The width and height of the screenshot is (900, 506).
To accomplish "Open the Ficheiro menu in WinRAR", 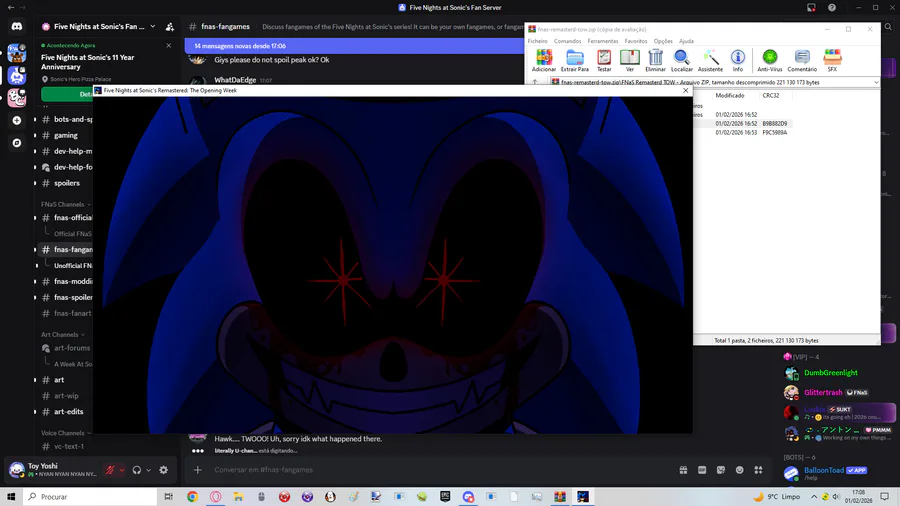I will 537,41.
